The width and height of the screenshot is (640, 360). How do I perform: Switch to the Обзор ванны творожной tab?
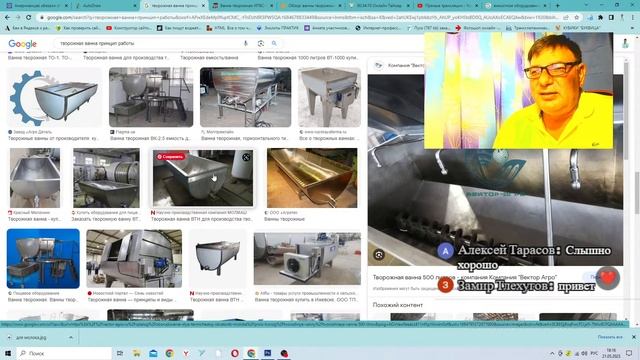pyautogui.click(x=311, y=6)
